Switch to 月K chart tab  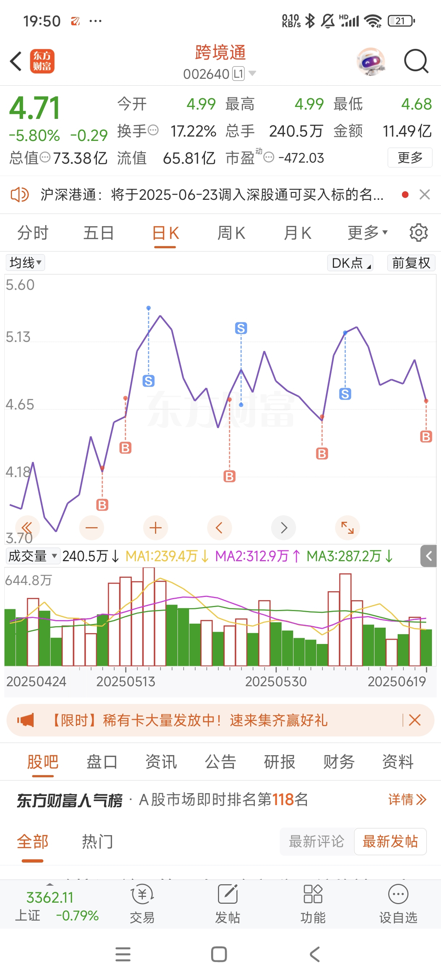pos(297,233)
